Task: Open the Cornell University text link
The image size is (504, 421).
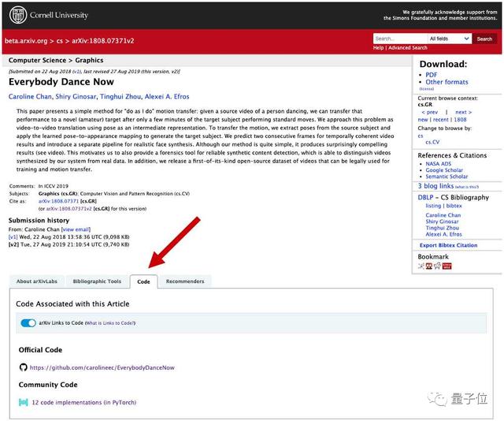Action: pyautogui.click(x=59, y=15)
